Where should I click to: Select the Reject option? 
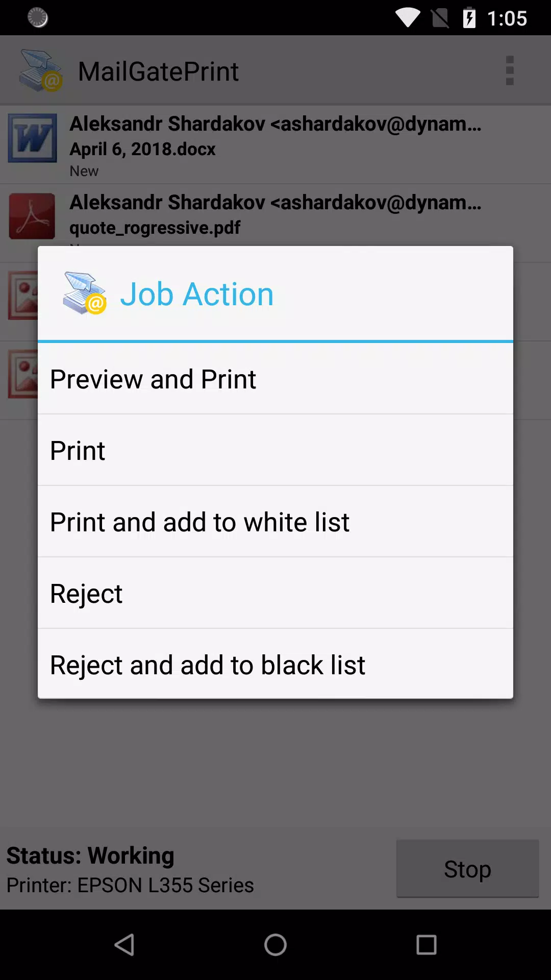click(x=275, y=593)
